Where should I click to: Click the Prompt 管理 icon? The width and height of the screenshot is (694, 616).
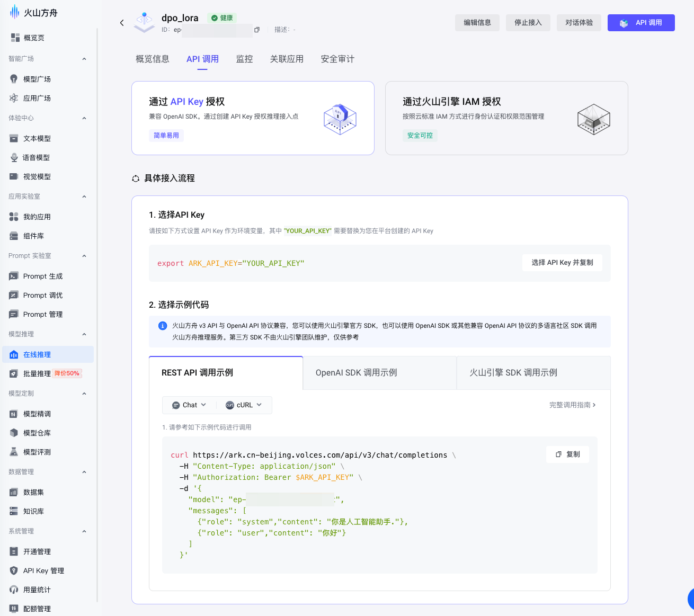(x=14, y=314)
